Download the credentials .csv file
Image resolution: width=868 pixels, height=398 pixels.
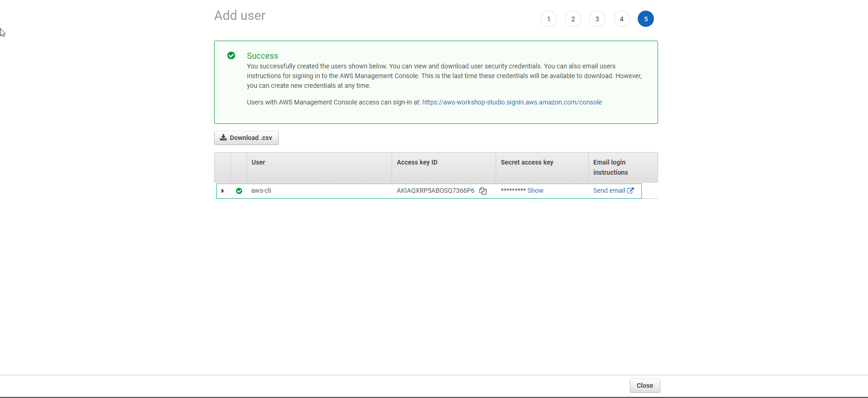point(246,138)
